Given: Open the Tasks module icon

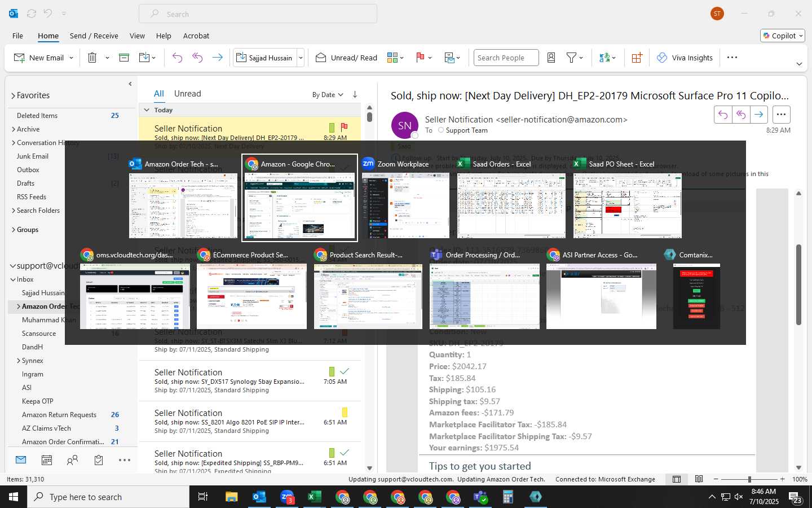Looking at the screenshot, I should (99, 460).
